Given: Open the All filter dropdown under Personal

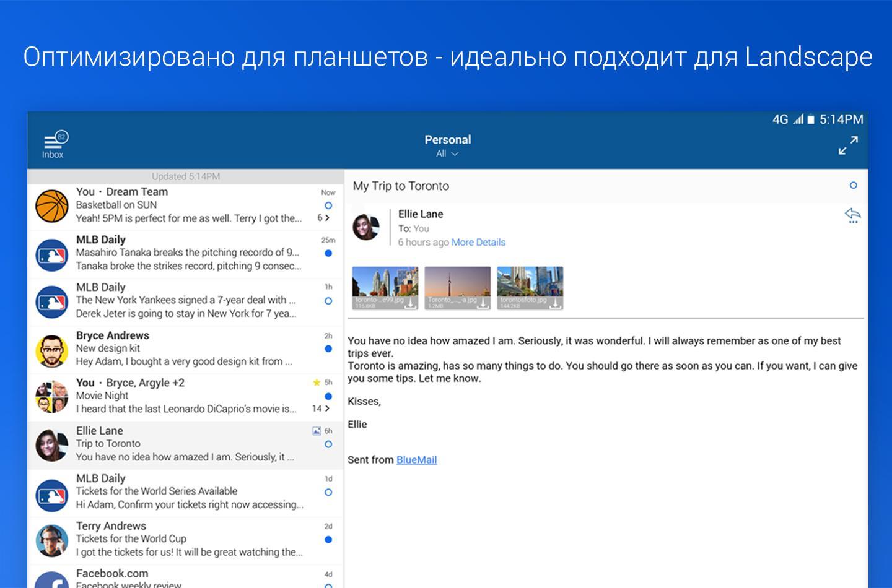Looking at the screenshot, I should [x=447, y=153].
